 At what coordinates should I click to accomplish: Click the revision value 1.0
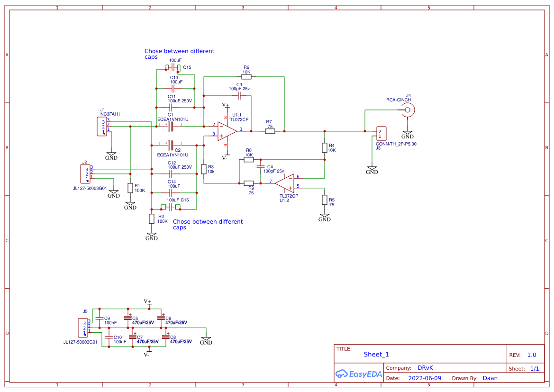(x=531, y=354)
